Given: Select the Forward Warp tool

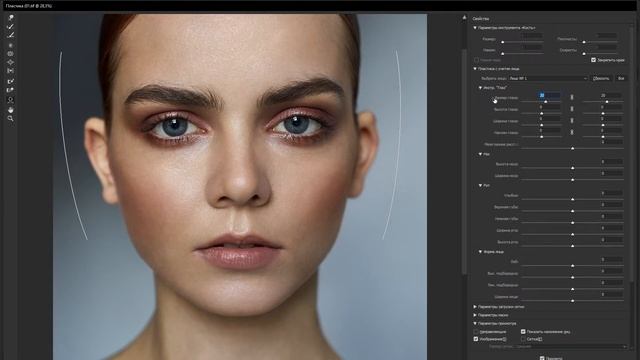Looking at the screenshot, I should (11, 18).
